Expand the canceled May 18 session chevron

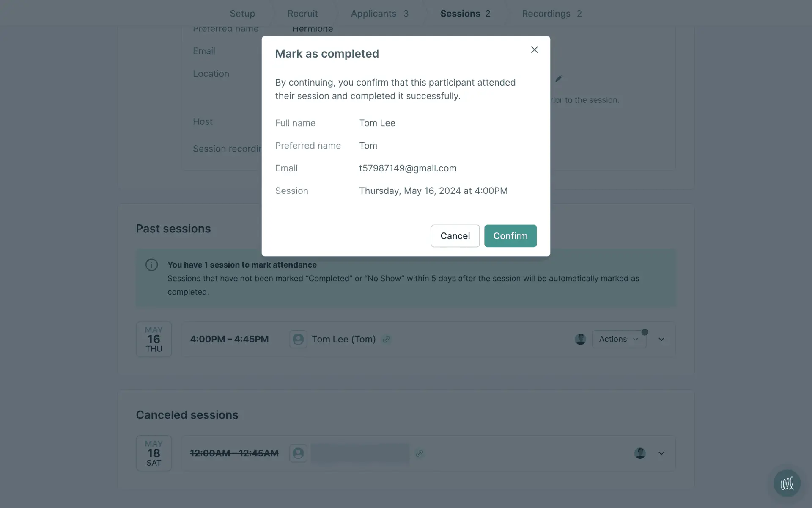tap(661, 453)
